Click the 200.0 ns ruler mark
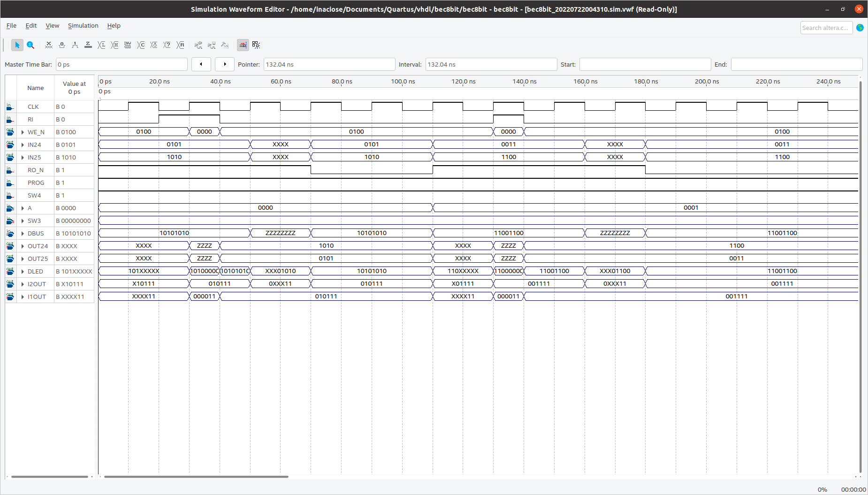The height and width of the screenshot is (495, 868). [707, 82]
